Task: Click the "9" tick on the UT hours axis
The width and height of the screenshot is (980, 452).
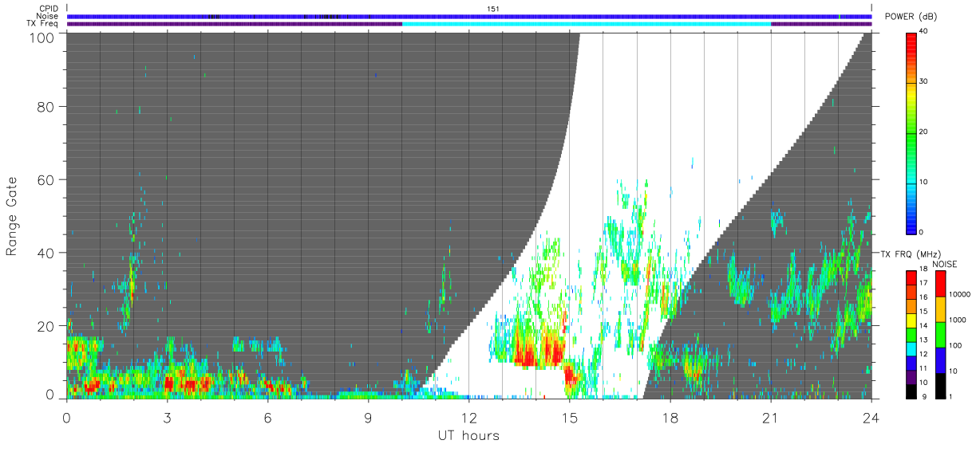Action: pos(368,417)
